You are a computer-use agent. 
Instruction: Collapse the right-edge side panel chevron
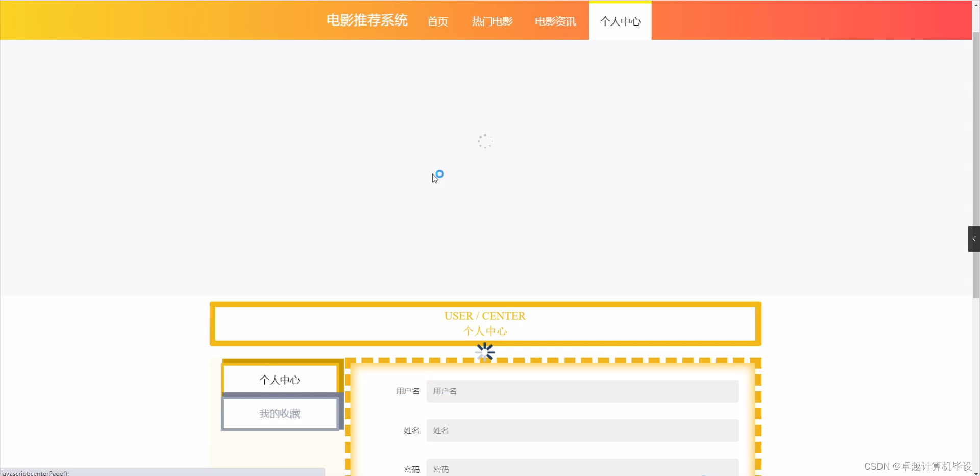click(x=973, y=238)
